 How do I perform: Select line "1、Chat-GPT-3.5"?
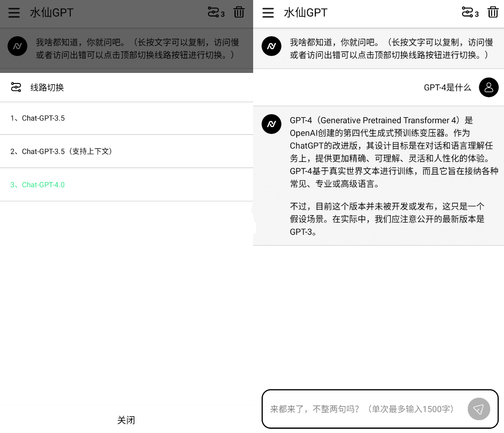[38, 118]
